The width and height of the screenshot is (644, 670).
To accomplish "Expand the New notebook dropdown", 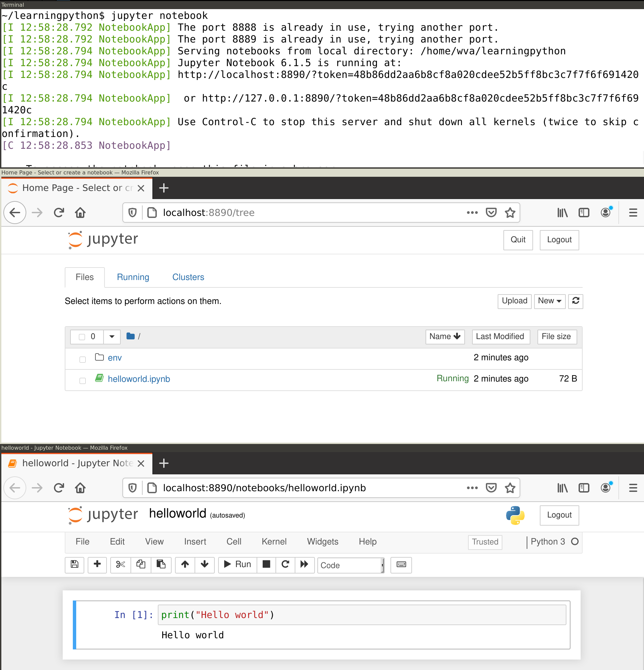I will point(549,301).
